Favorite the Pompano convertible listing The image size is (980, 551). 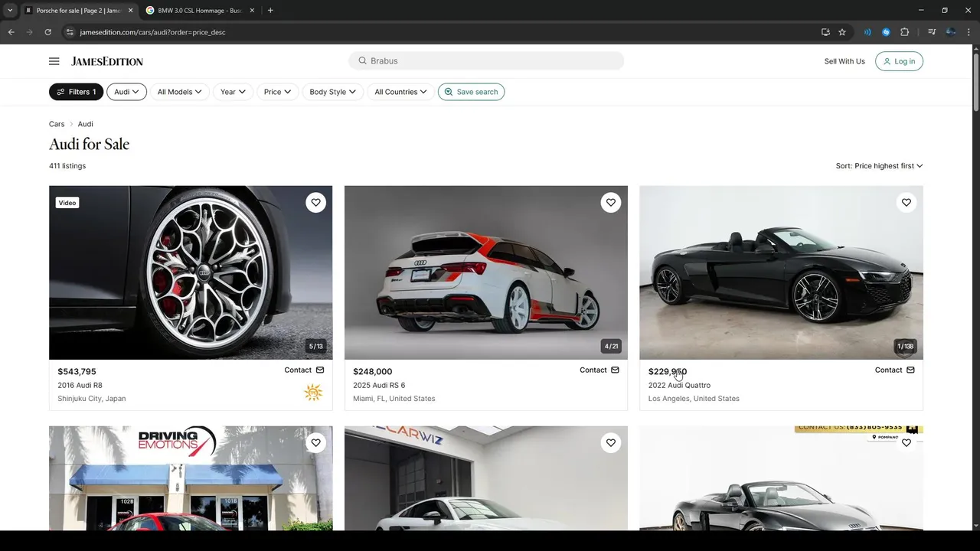(906, 442)
